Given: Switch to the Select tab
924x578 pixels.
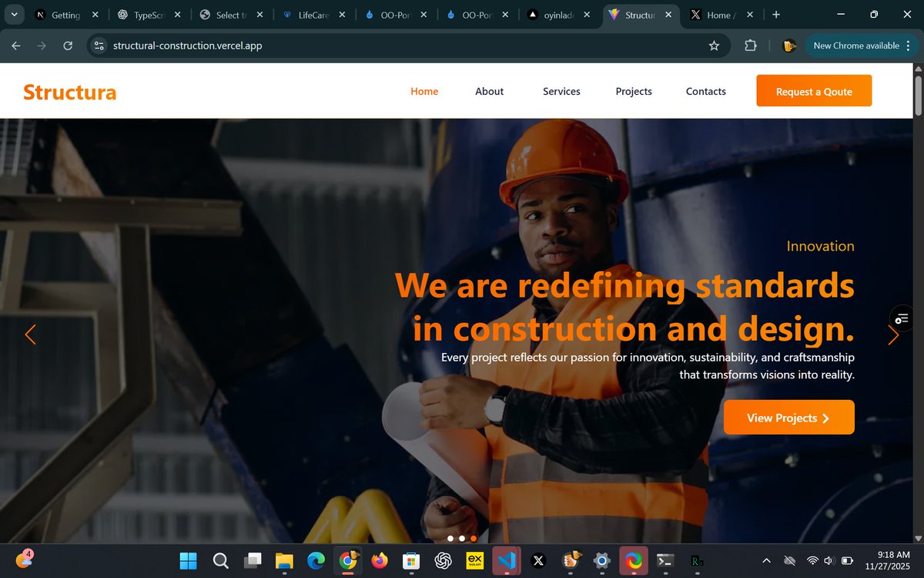Looking at the screenshot, I should (231, 15).
